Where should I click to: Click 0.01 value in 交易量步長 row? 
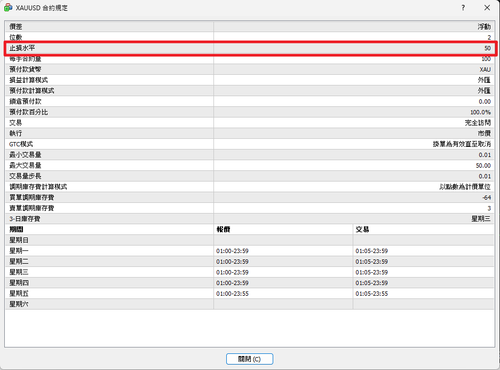485,176
